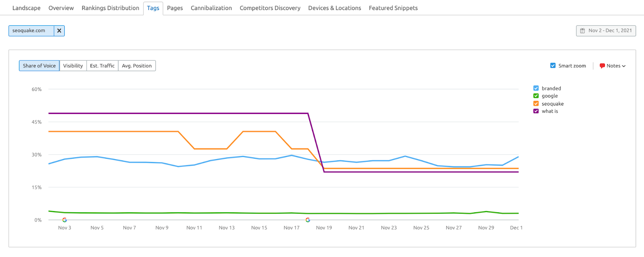Uncheck the 'what is' tag checkbox
Viewport: 644px width, 257px height.
(536, 111)
